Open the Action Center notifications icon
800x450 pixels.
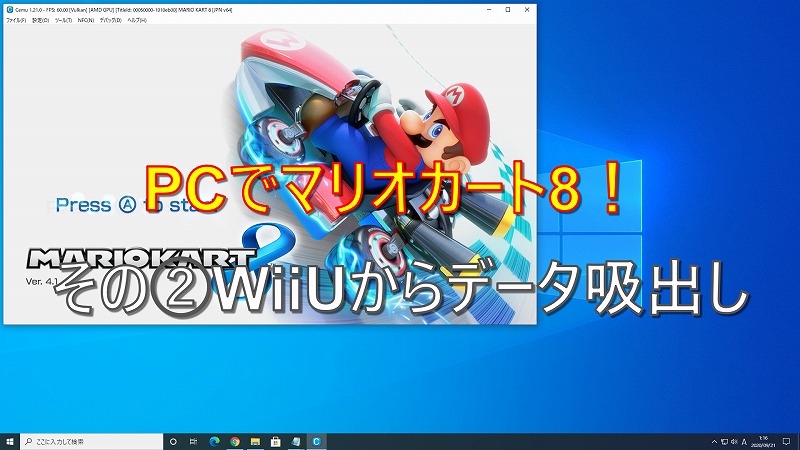pos(787,442)
